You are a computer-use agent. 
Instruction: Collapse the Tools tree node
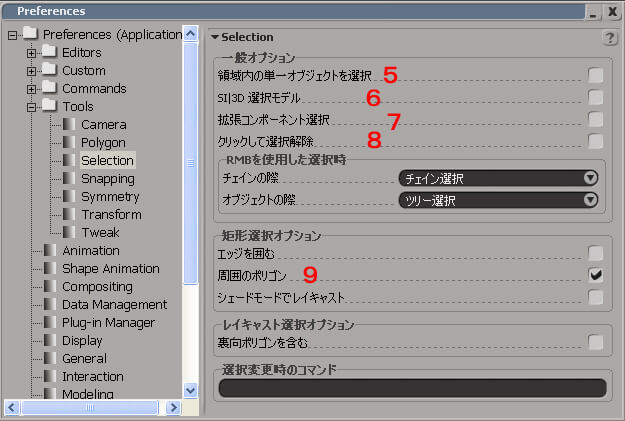[x=31, y=107]
